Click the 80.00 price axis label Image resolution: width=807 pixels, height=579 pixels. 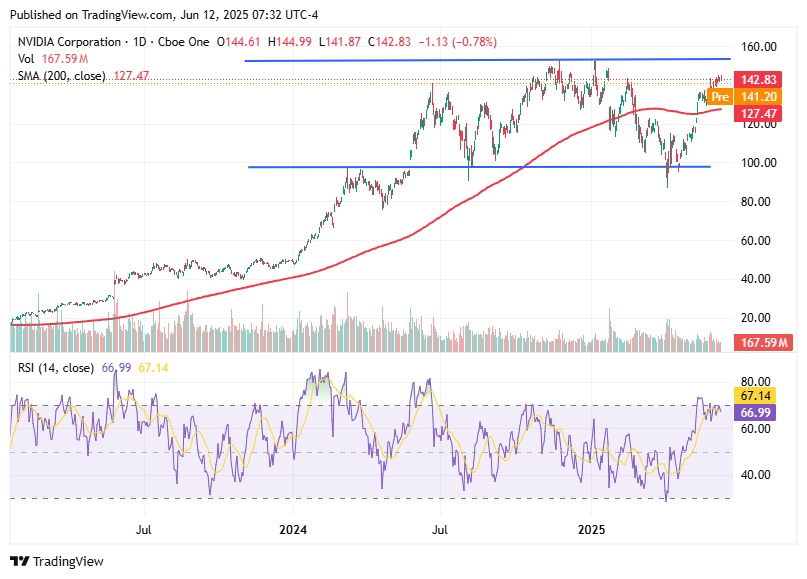pyautogui.click(x=756, y=202)
